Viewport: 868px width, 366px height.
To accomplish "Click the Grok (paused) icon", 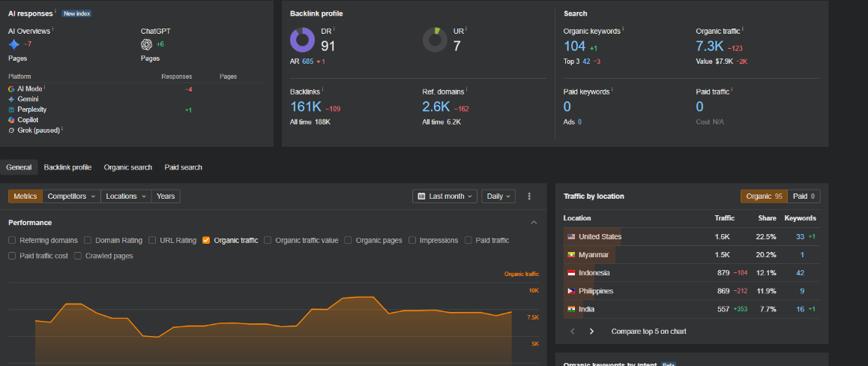I will tap(12, 130).
